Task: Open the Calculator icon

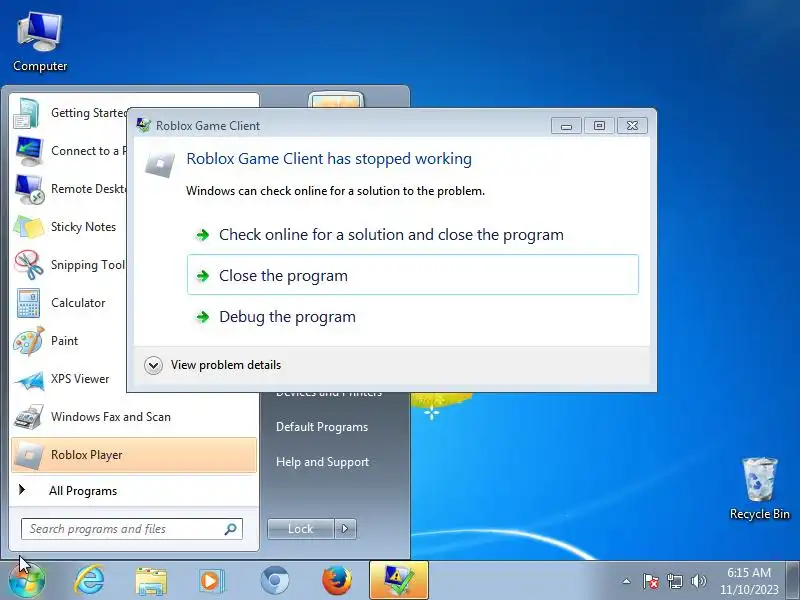Action: click(x=28, y=303)
